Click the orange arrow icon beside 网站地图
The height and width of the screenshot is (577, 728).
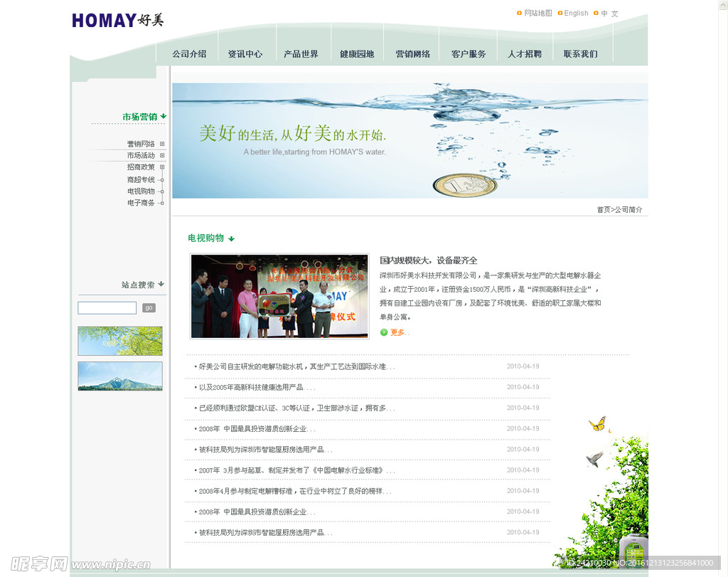[x=520, y=13]
